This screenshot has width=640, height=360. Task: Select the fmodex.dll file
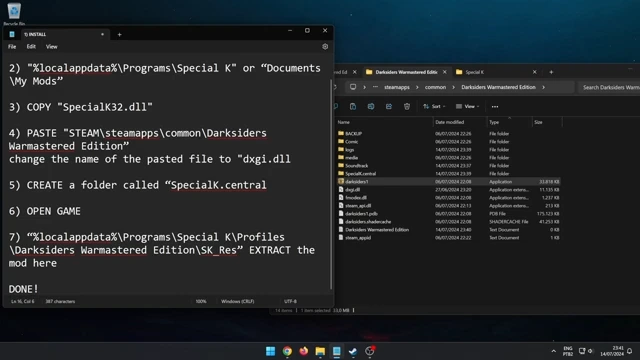(x=356, y=198)
